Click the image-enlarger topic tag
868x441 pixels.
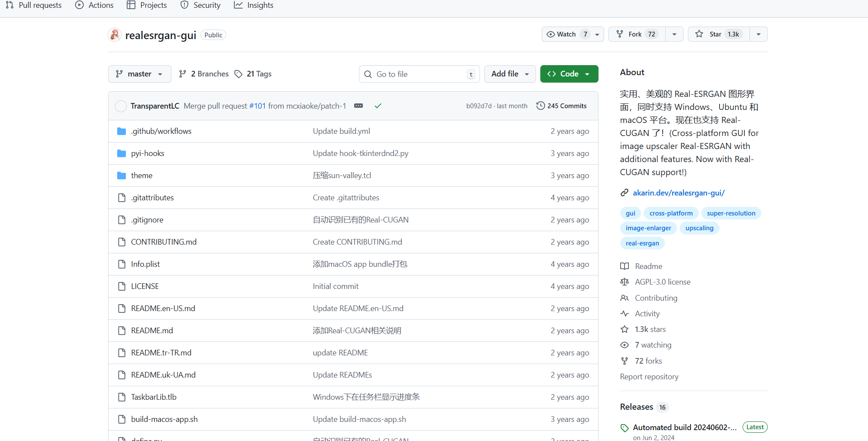pos(648,228)
